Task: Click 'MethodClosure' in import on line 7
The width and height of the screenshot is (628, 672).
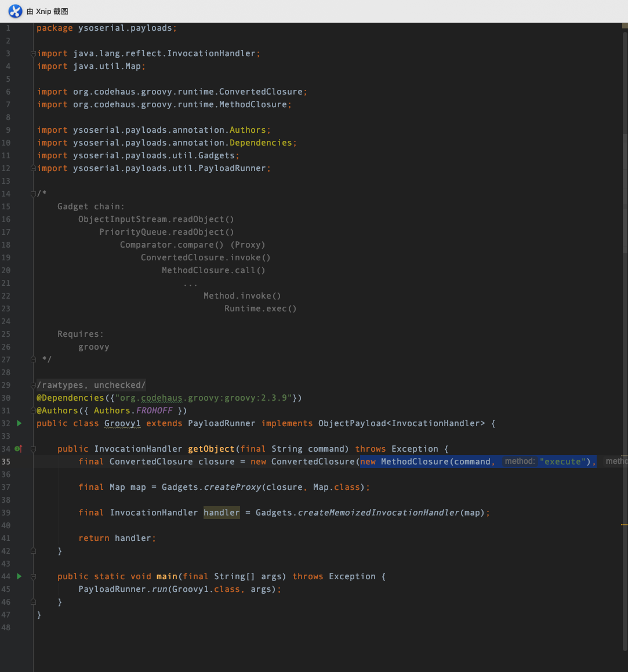Action: [x=253, y=104]
